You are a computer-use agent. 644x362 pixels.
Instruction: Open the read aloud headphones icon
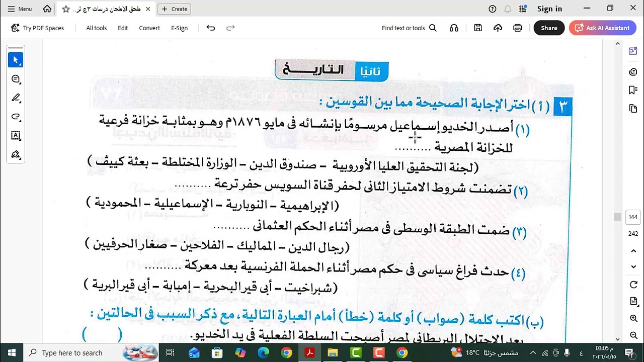coord(454,28)
